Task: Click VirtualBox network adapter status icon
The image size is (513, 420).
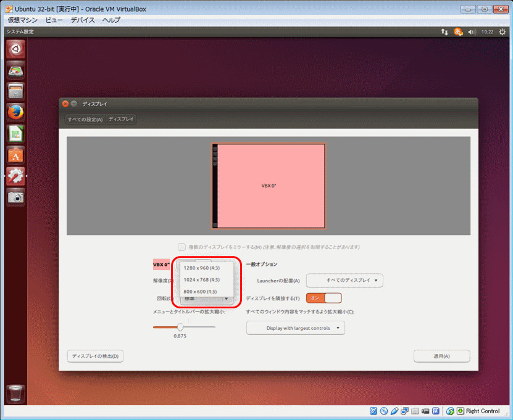Action: click(405, 411)
